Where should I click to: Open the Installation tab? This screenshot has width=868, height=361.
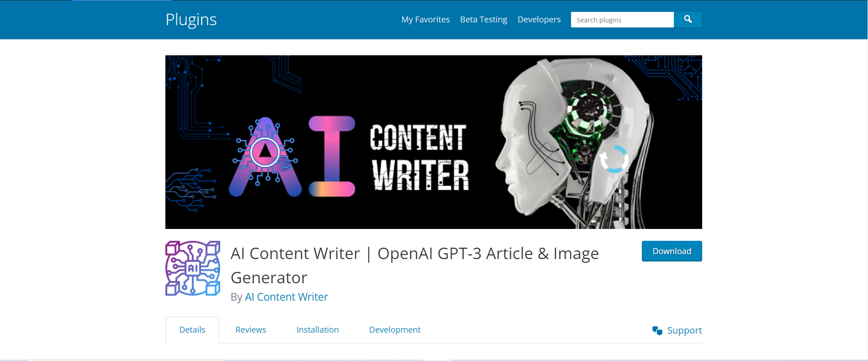tap(318, 330)
